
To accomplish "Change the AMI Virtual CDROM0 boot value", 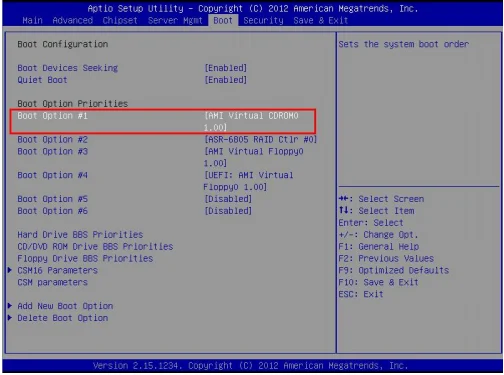I will (251, 121).
